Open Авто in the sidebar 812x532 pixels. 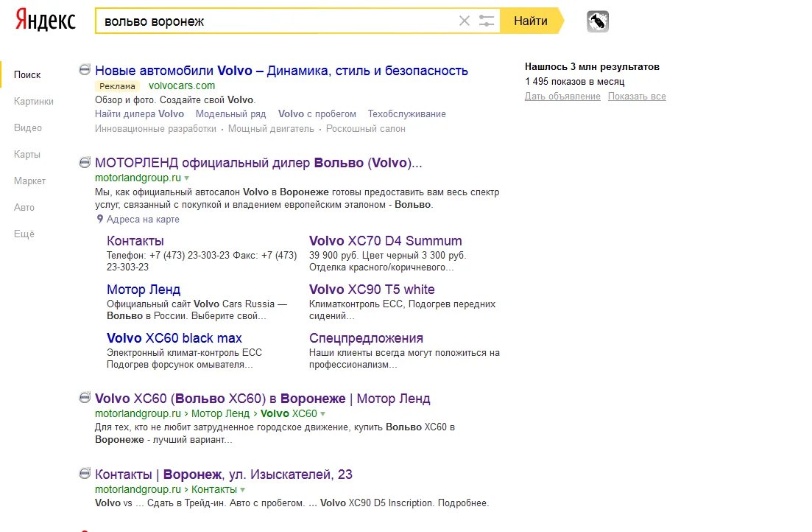pyautogui.click(x=24, y=207)
